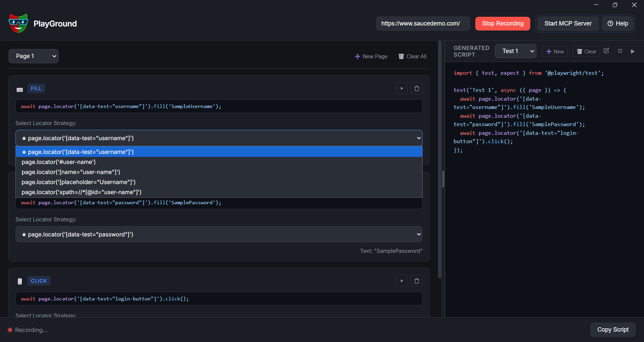This screenshot has height=342, width=644.
Task: Click the red recording indicator dot
Action: click(x=10, y=330)
